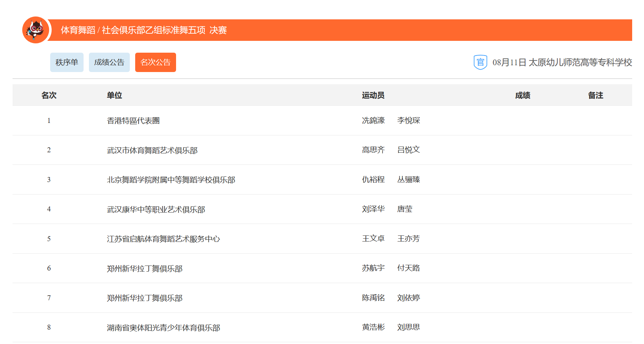Select athlete 吕悦文
644x344 pixels.
pos(408,150)
